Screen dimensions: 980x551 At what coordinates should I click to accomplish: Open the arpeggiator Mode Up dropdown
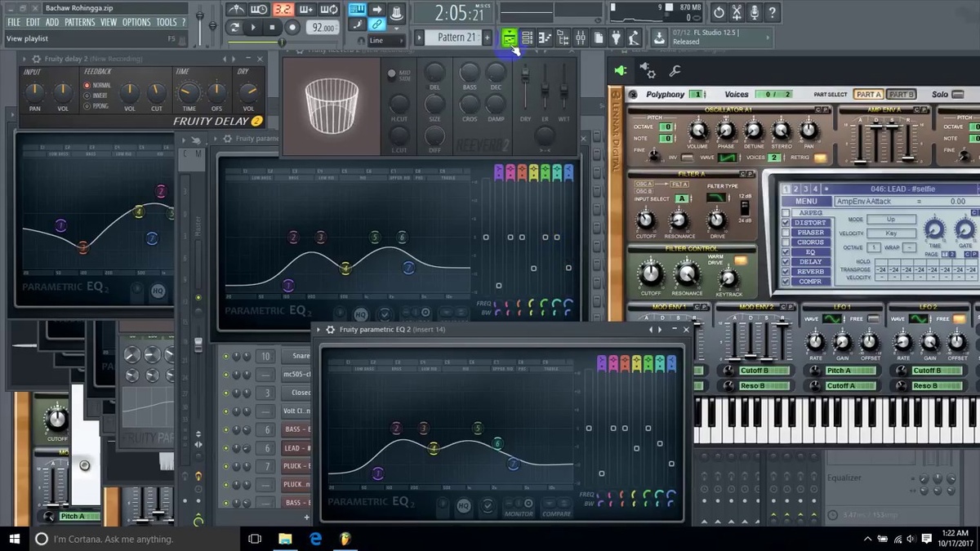point(891,220)
